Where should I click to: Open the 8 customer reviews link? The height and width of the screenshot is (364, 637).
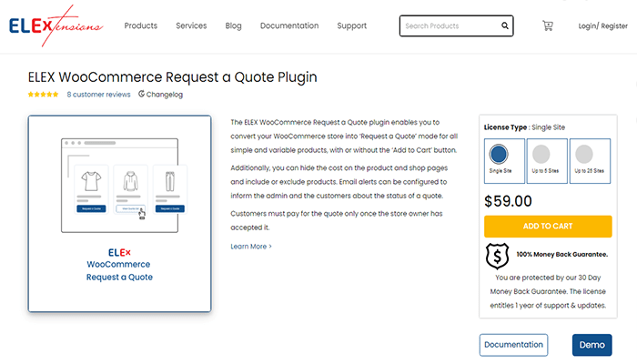click(x=98, y=94)
